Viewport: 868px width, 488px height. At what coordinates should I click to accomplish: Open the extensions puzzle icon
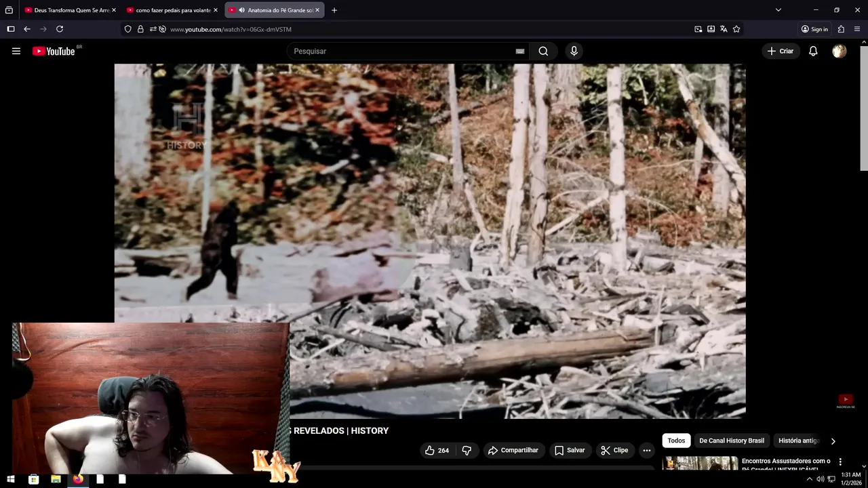841,29
